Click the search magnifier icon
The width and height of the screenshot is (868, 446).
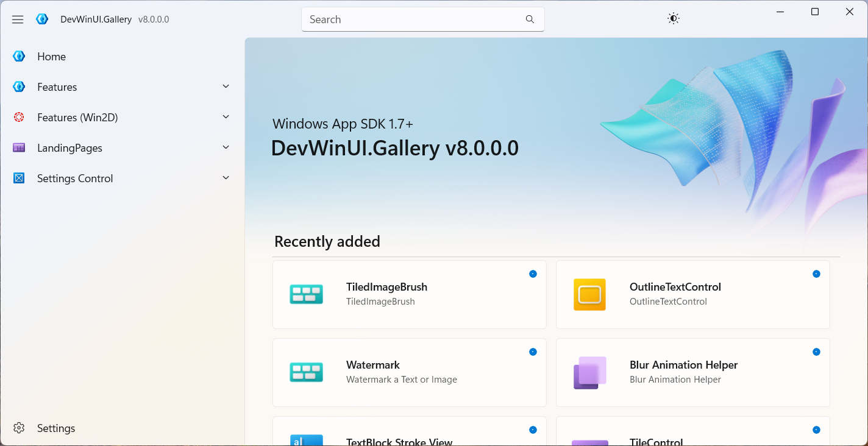pyautogui.click(x=530, y=19)
